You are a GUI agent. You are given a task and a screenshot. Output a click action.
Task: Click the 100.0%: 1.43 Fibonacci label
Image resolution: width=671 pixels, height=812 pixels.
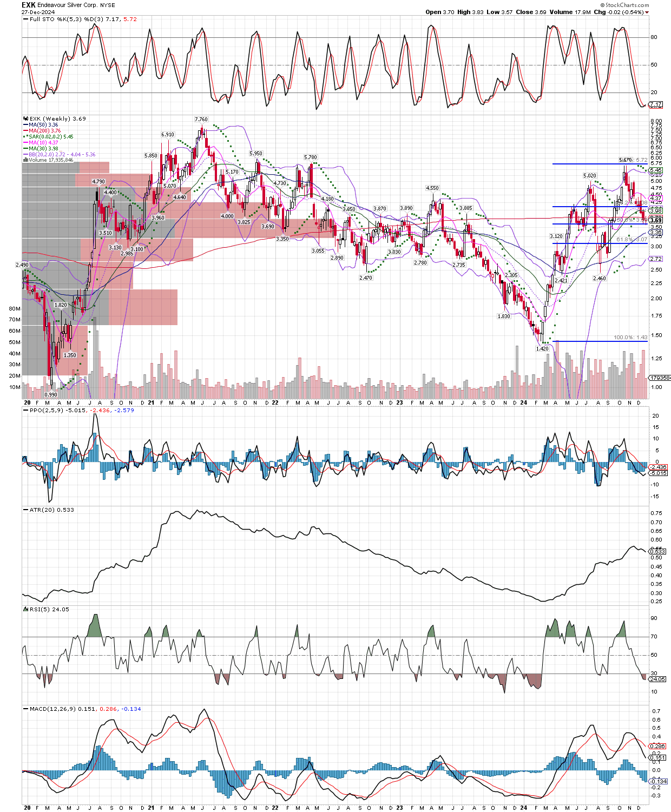pos(630,337)
